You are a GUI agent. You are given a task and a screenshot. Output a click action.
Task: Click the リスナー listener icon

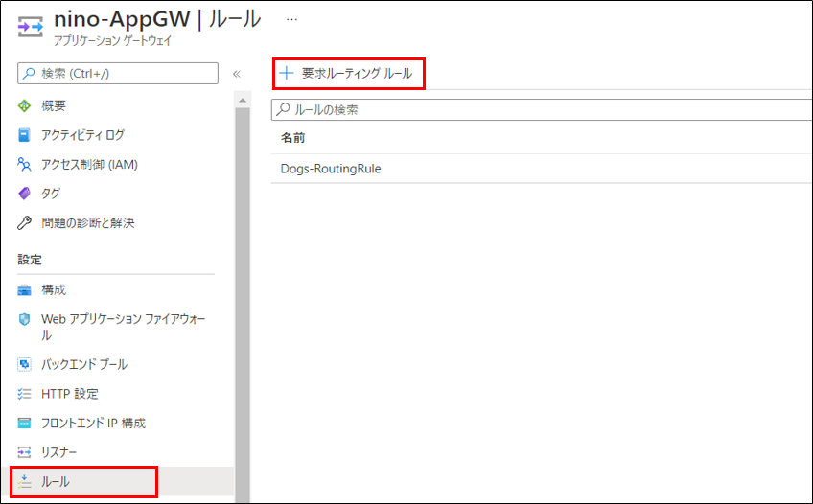tap(24, 452)
